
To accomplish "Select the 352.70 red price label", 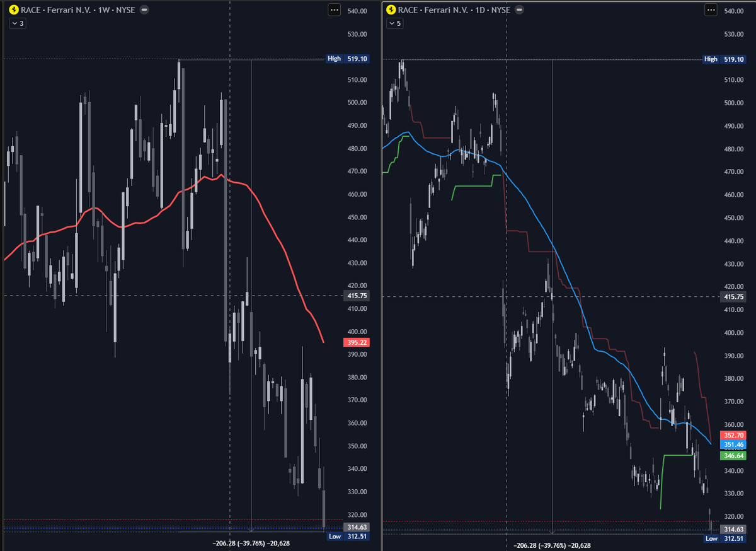I will [733, 435].
